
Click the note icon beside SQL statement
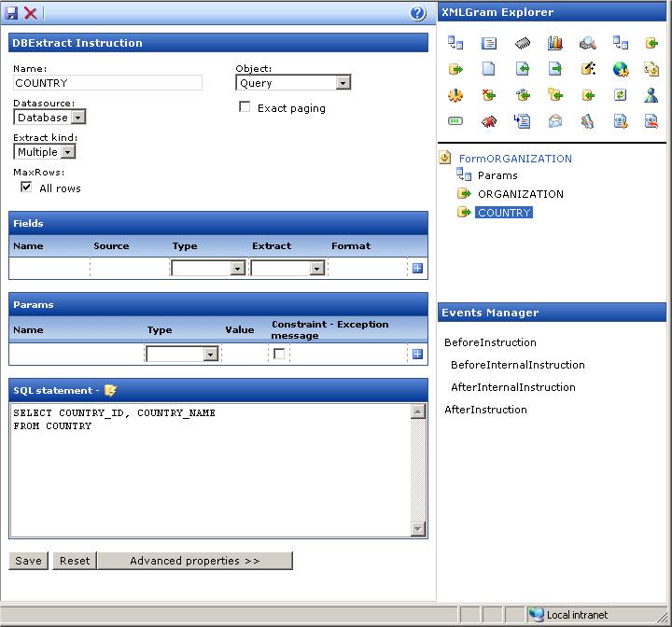pyautogui.click(x=111, y=390)
